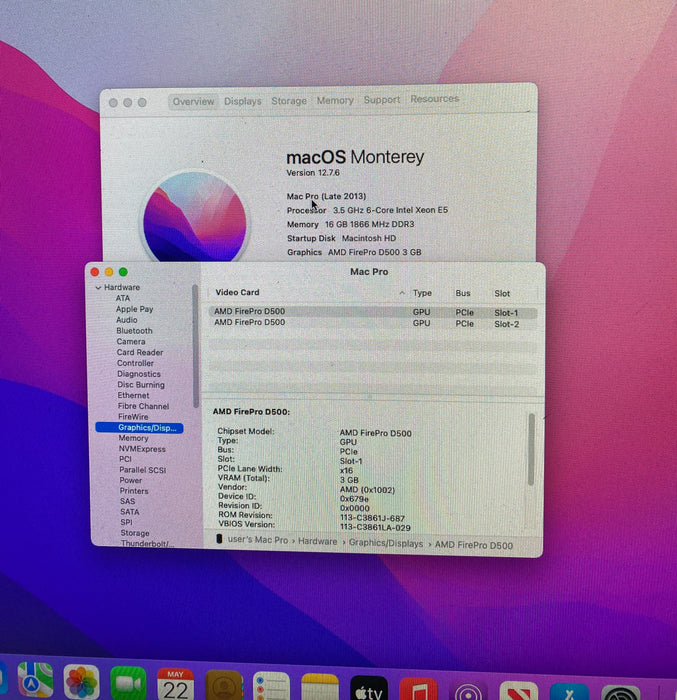
Task: Select Parallel SCSI in the sidebar
Action: click(x=142, y=470)
